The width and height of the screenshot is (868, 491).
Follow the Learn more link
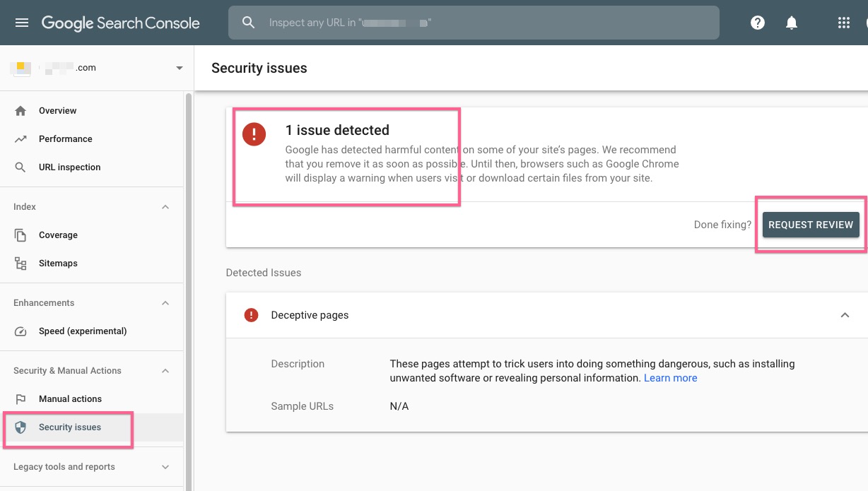pos(670,378)
